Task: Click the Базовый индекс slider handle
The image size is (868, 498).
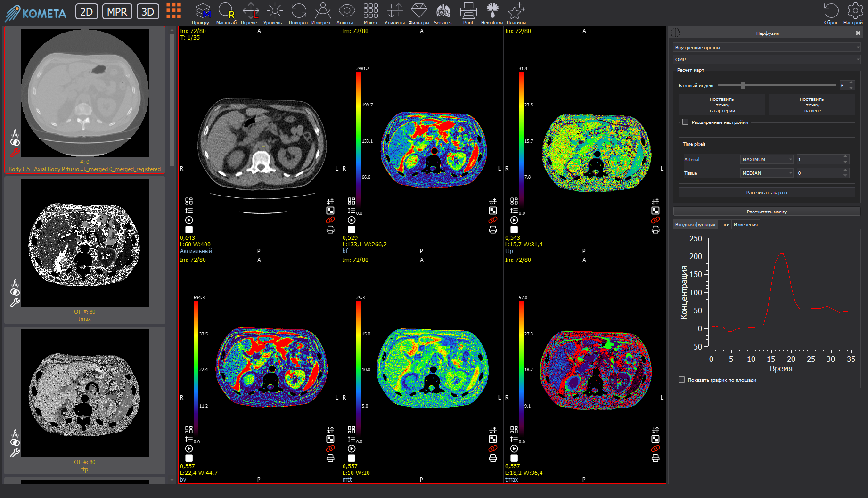Action: click(743, 85)
